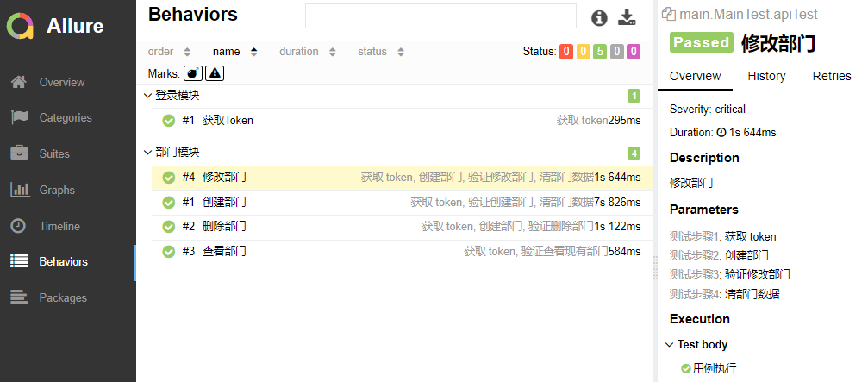Toggle the unknown status filter (purple 0)
Image resolution: width=868 pixels, height=382 pixels.
coord(634,52)
